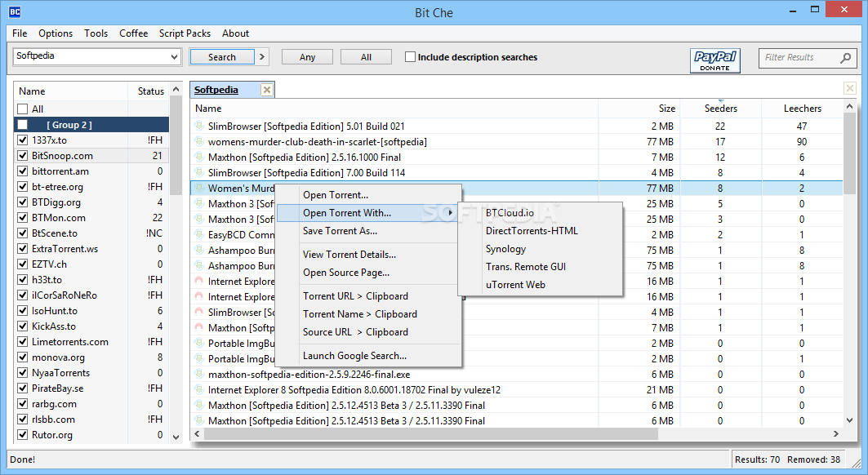Uncheck the BitSnoop.com site

coord(23,156)
